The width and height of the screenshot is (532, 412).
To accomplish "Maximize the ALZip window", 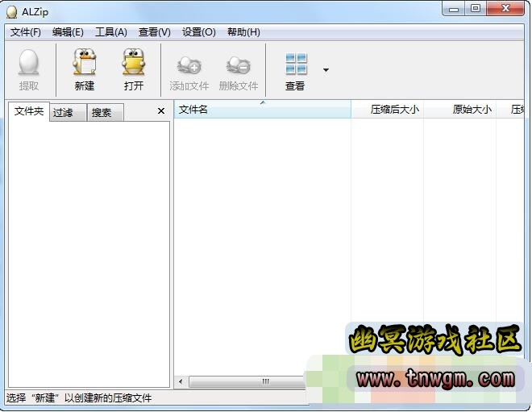I will click(476, 9).
